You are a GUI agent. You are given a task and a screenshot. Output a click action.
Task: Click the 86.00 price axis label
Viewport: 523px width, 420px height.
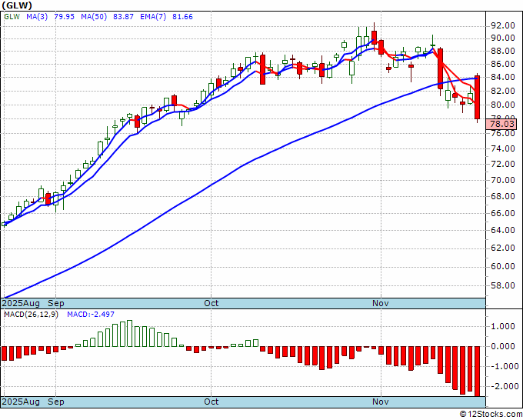(x=503, y=64)
